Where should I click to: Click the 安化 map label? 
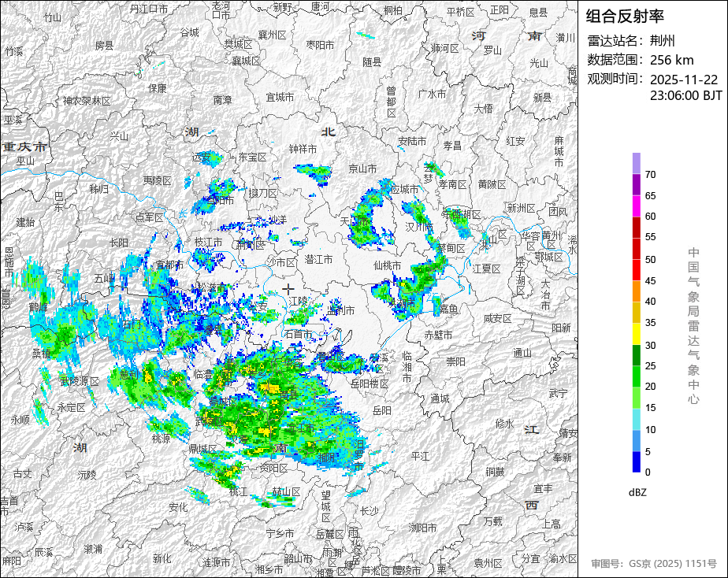click(178, 507)
